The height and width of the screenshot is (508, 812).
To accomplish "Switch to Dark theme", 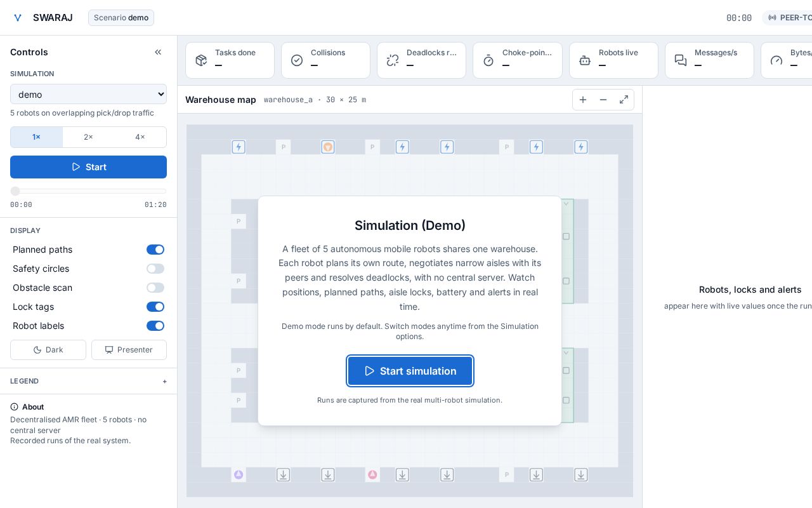I will pos(48,350).
